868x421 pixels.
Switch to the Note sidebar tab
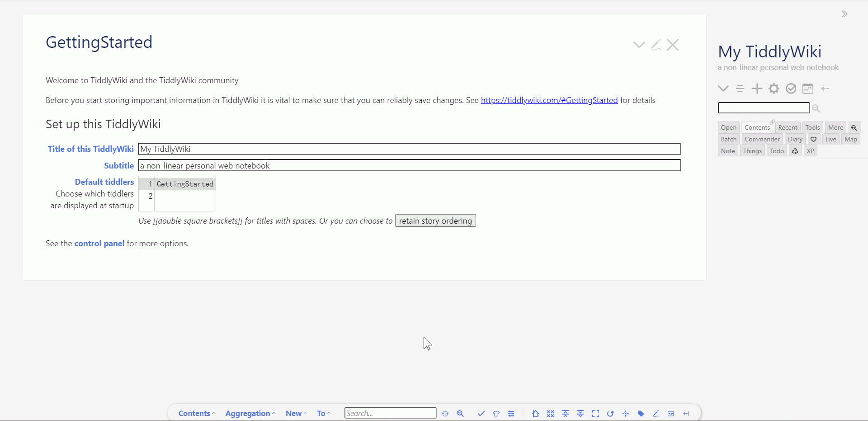[x=728, y=151]
